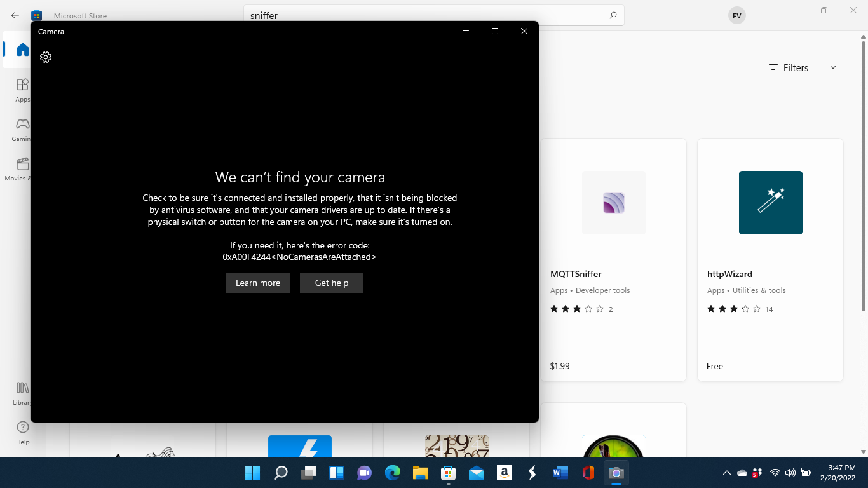This screenshot has height=488, width=868.
Task: Expand hidden icons in the system tray
Action: 726,473
